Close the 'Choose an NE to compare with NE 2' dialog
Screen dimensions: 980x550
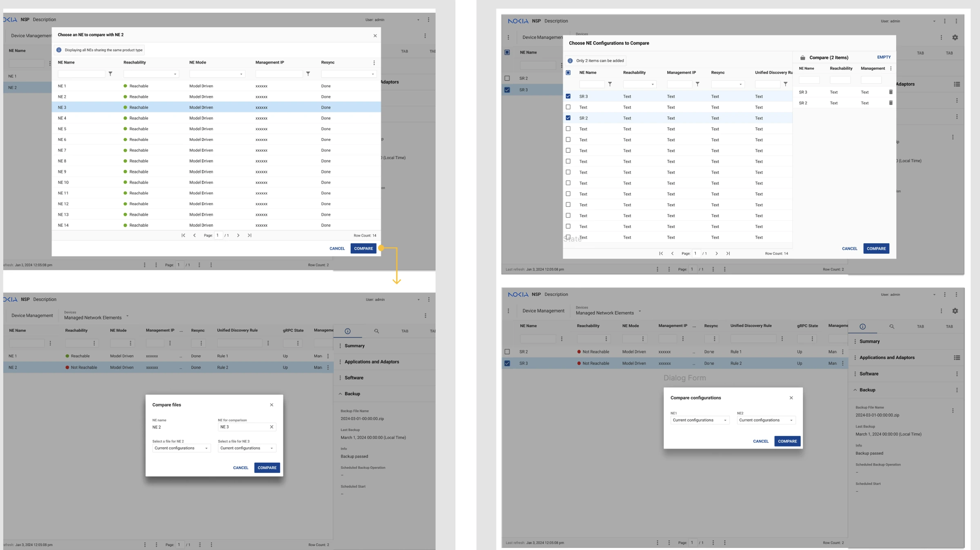coord(375,35)
